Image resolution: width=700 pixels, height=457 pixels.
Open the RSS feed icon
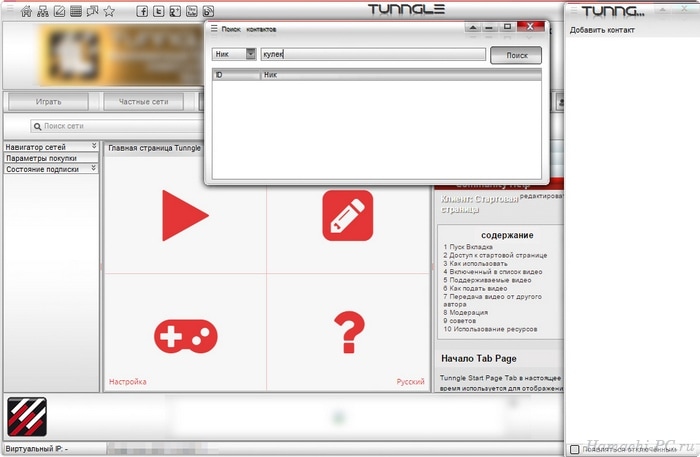tap(208, 11)
